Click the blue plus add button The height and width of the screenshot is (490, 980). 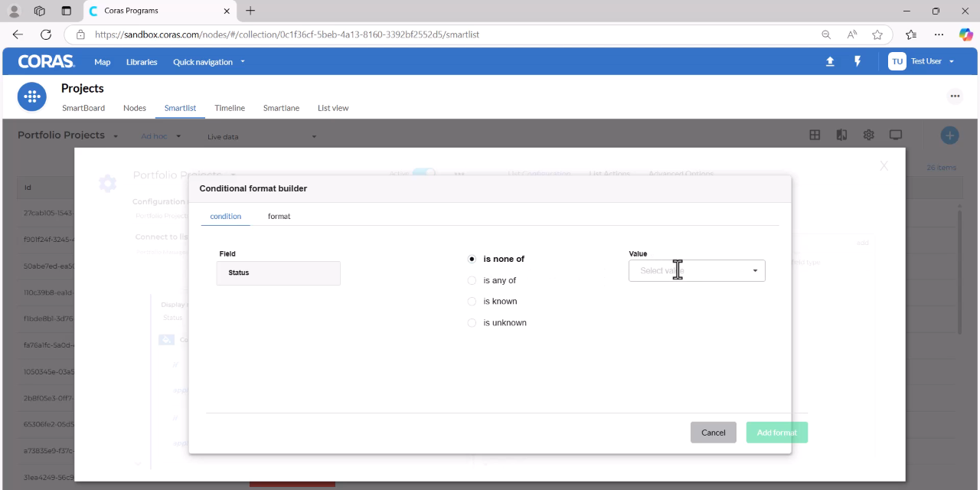click(x=949, y=136)
